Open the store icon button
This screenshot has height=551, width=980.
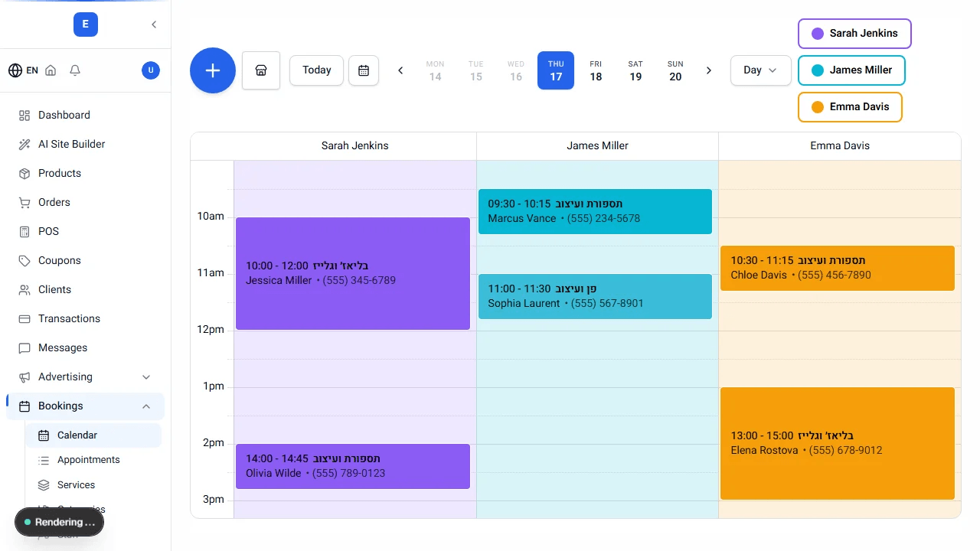click(261, 70)
